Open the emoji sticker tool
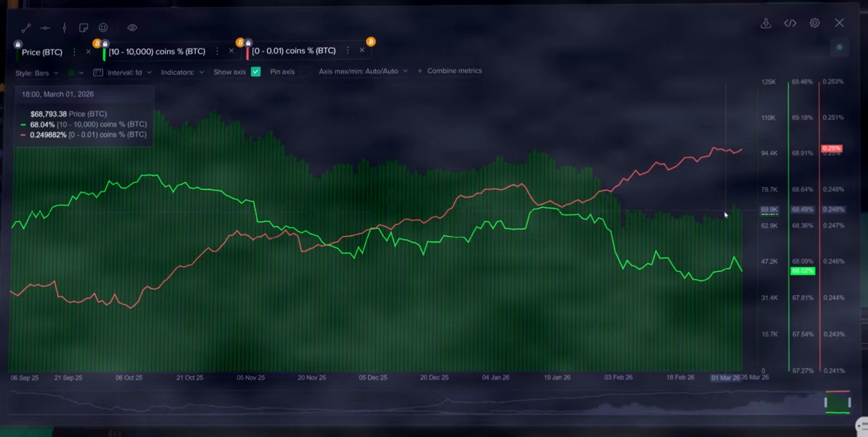This screenshot has width=868, height=437. tap(103, 28)
